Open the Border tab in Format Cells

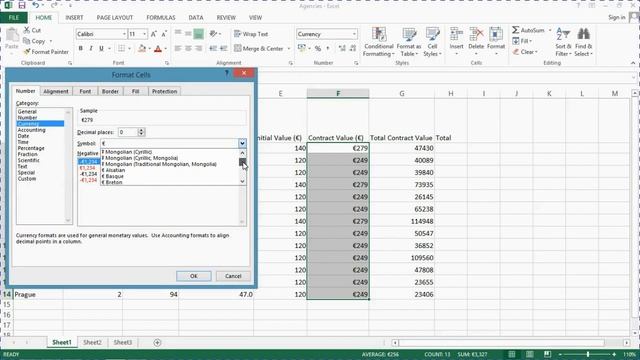click(x=110, y=91)
